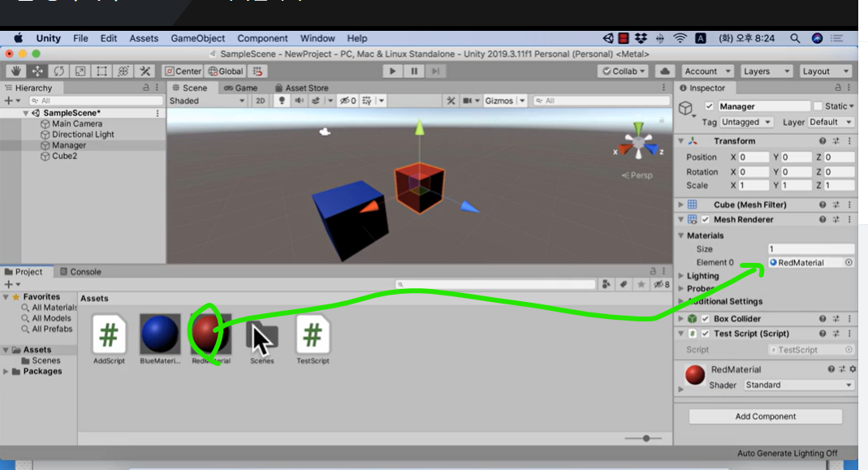Open Mesh Renderer preset icon
Viewport: 868px width, 470px height.
[x=836, y=220]
